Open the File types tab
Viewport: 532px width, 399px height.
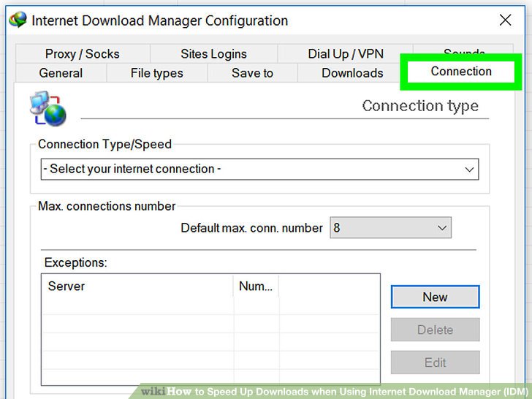click(x=156, y=73)
